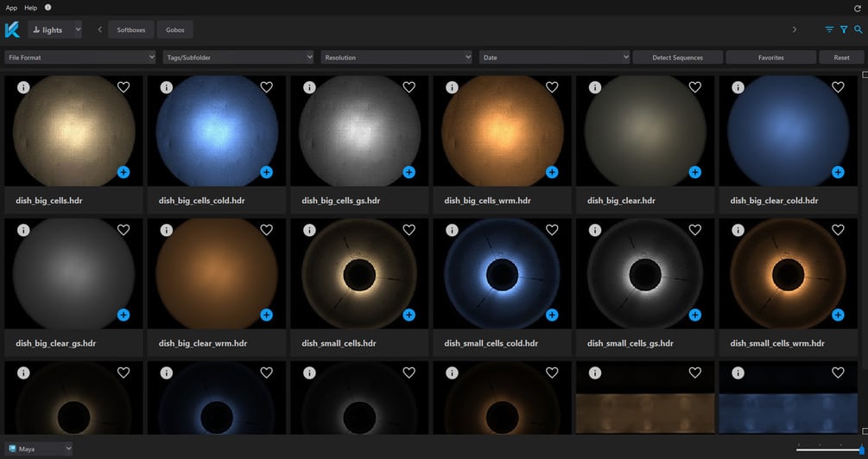Add dish_big_cells_cold.hdr with plus button
This screenshot has width=868, height=459.
click(266, 172)
